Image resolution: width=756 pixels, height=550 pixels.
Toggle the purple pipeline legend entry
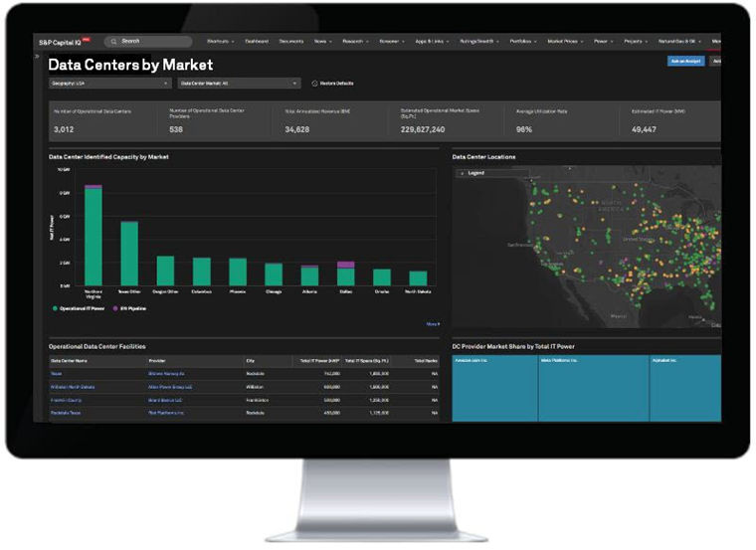(x=129, y=308)
